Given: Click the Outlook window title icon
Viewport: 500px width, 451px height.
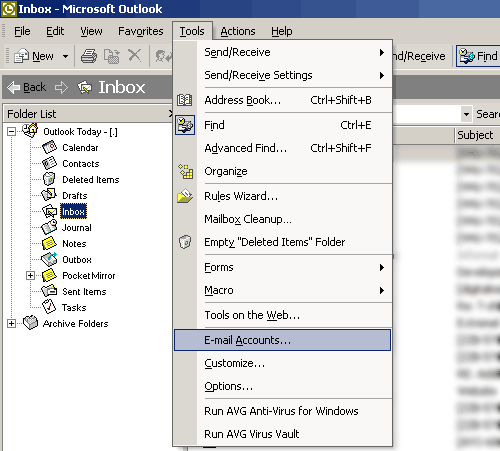Looking at the screenshot, I should (x=8, y=9).
